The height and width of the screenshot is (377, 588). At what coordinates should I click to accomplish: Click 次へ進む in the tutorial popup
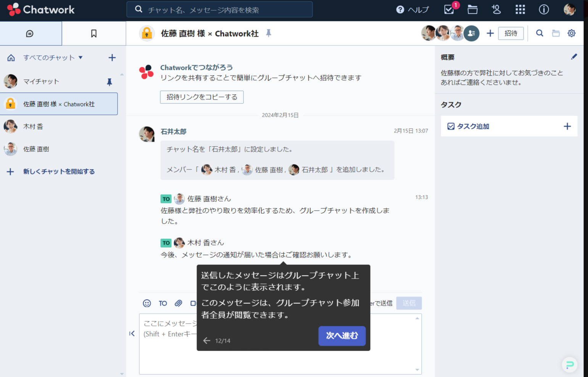pyautogui.click(x=342, y=336)
